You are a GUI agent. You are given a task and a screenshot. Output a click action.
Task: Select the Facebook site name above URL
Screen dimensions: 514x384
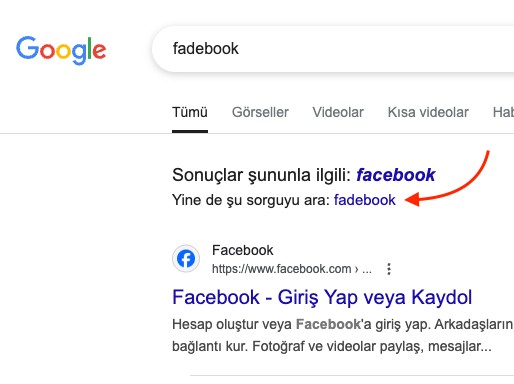(243, 250)
